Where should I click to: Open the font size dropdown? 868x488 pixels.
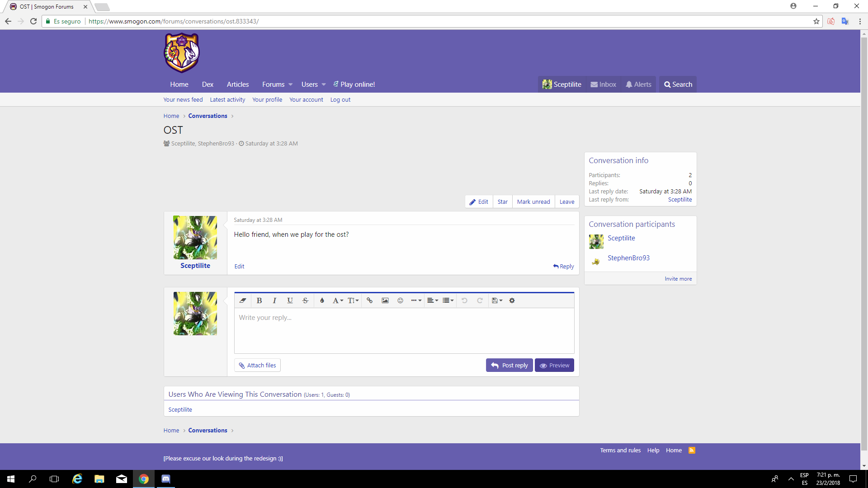point(353,300)
